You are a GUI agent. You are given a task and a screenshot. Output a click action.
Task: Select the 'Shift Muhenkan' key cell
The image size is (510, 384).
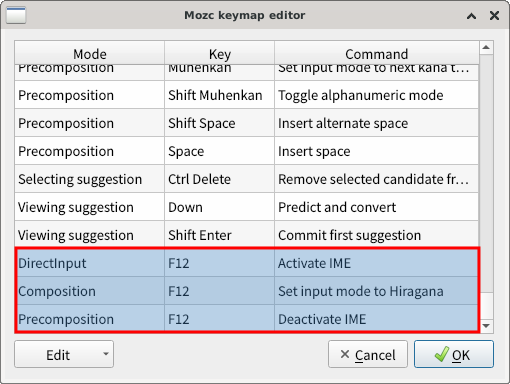219,95
